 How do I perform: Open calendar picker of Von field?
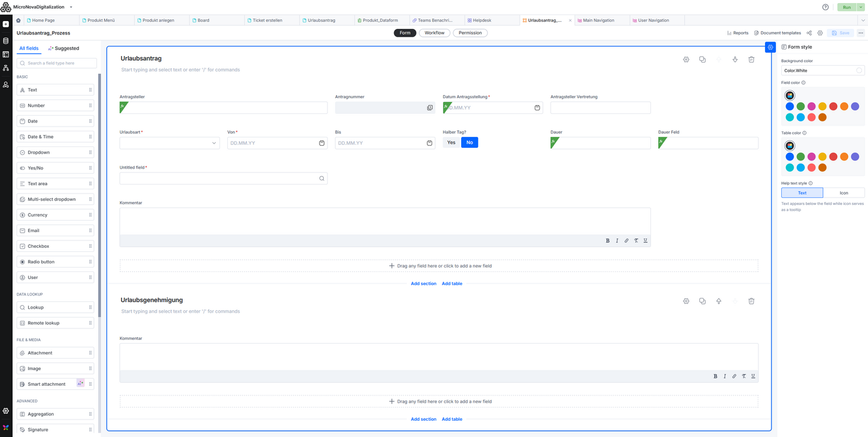click(x=322, y=143)
